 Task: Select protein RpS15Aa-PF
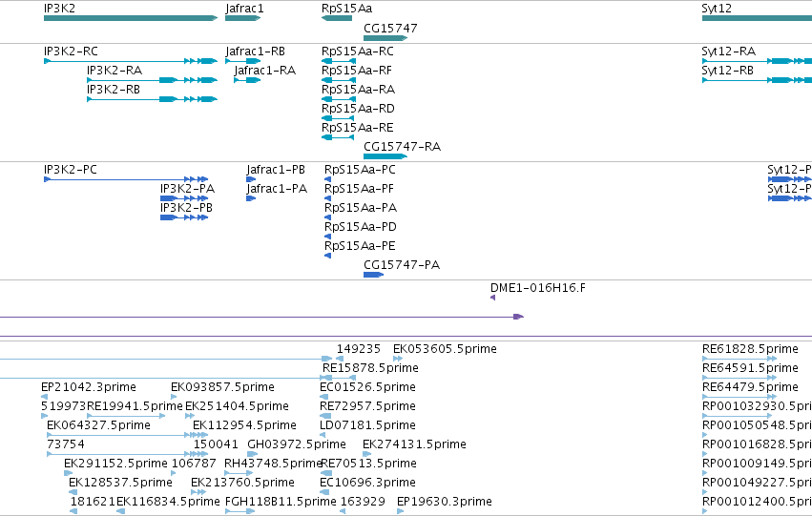point(328,198)
